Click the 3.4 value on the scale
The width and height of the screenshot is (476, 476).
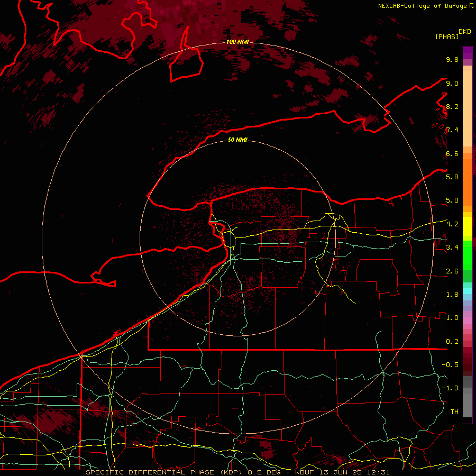point(452,247)
